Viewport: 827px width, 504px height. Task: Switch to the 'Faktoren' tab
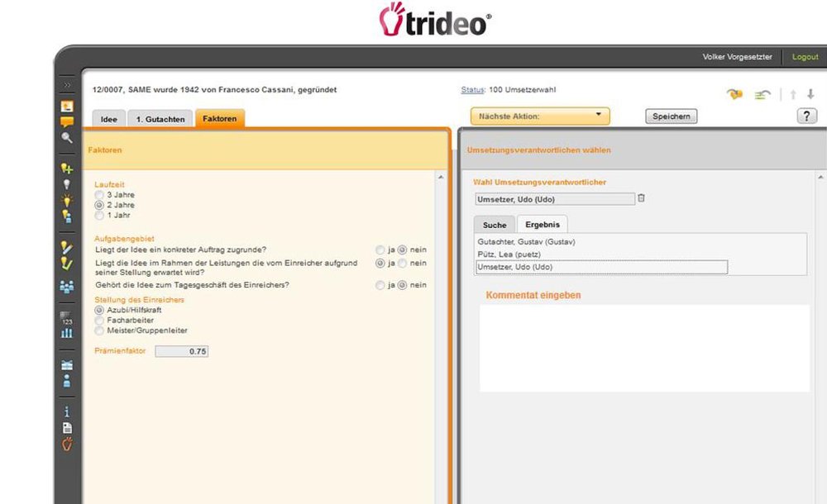click(220, 119)
